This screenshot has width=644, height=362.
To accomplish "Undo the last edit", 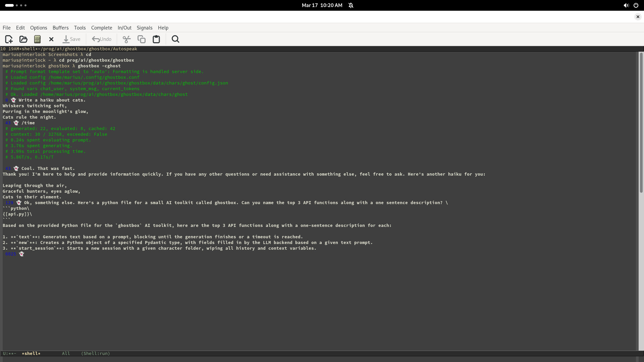I will 102,39.
